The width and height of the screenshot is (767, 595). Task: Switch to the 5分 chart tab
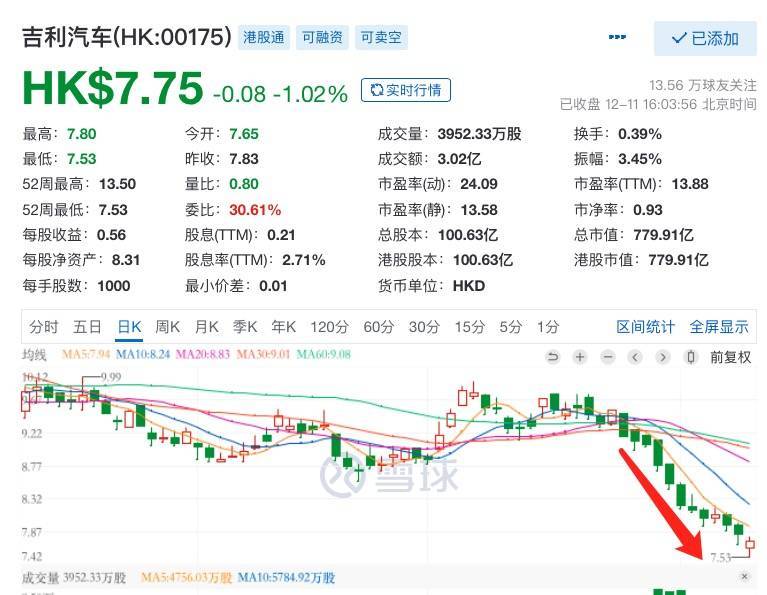pos(511,327)
